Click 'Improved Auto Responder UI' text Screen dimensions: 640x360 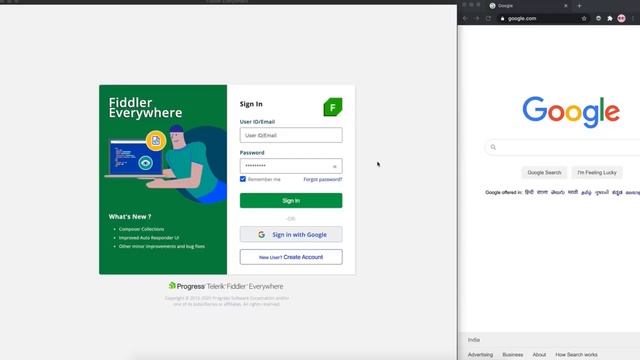click(x=149, y=238)
